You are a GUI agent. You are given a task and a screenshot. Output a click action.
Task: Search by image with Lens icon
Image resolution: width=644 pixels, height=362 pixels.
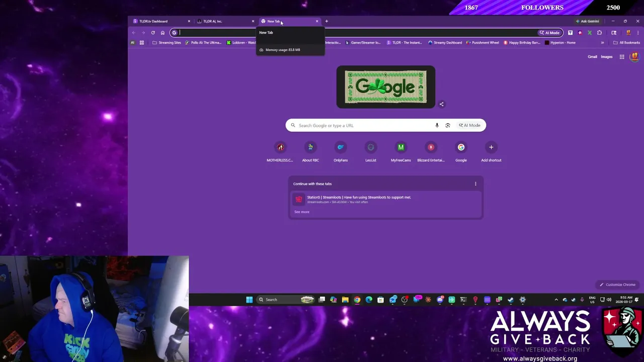tap(447, 125)
